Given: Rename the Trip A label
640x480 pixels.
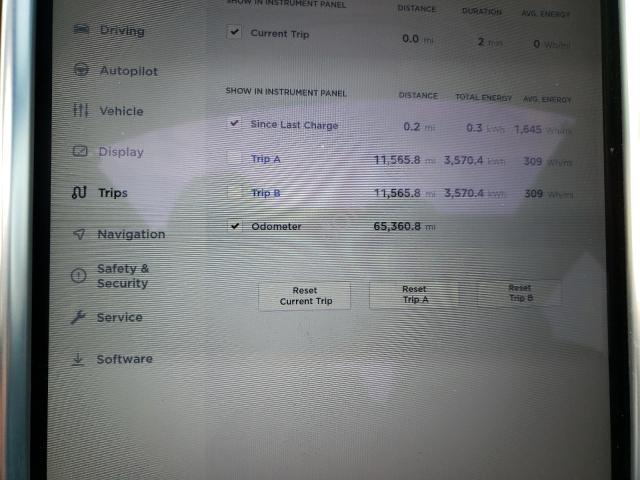Looking at the screenshot, I should (x=266, y=159).
